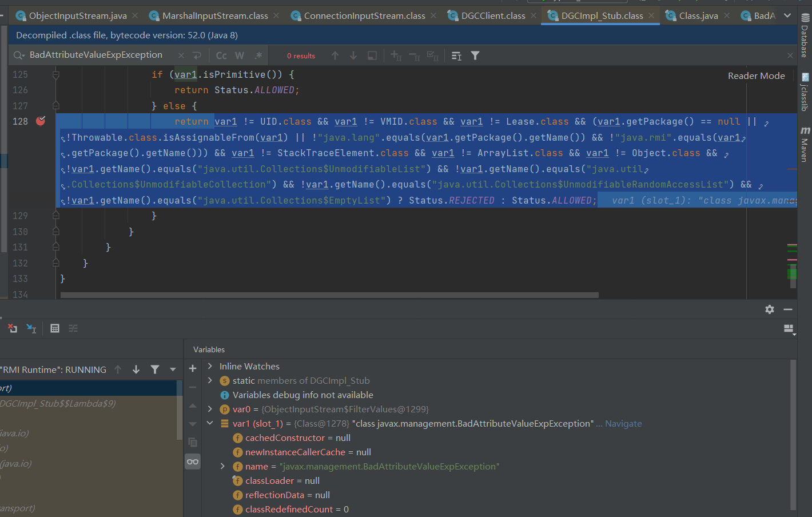The image size is (812, 517).
Task: Open the debug layout settings icon
Action: click(789, 329)
